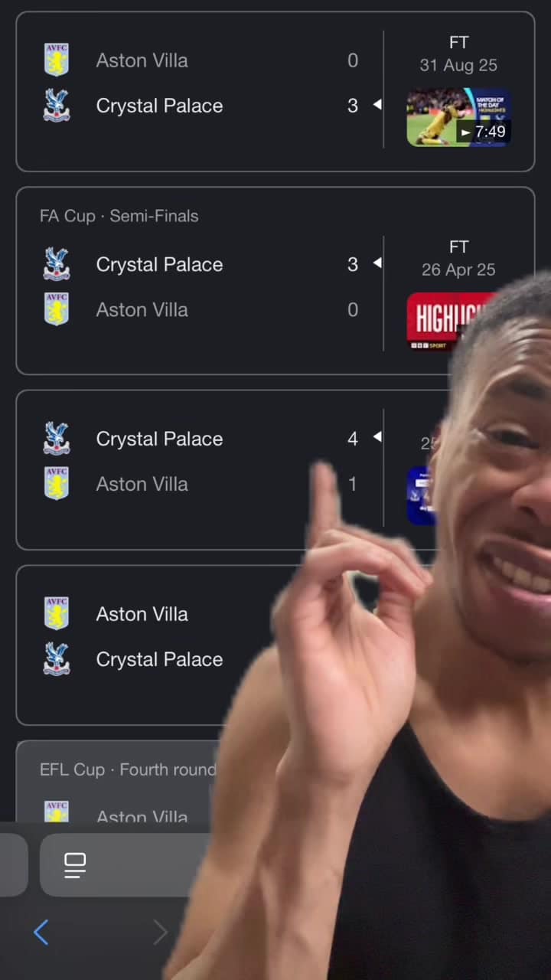Select Aston Villa in the 0-3 August result
Viewport: 551px width, 980px height.
(x=142, y=60)
